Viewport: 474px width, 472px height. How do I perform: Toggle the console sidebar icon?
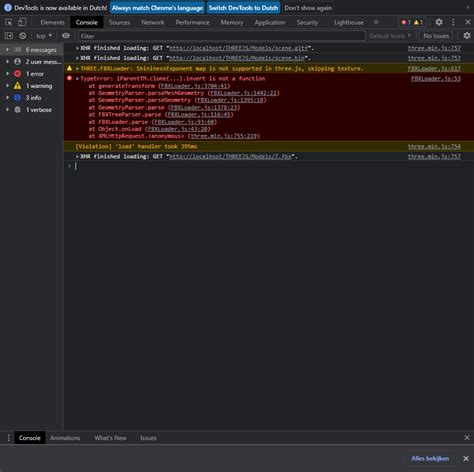tap(9, 36)
